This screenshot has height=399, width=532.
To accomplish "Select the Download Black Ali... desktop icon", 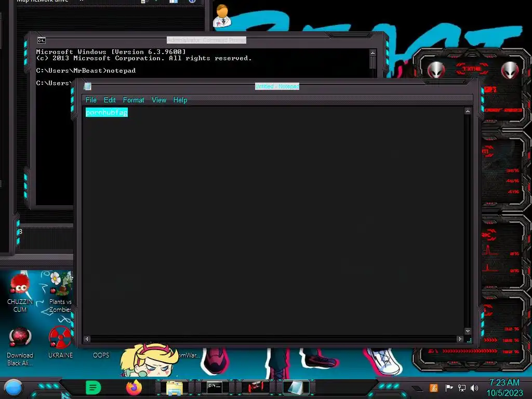I will point(20,347).
